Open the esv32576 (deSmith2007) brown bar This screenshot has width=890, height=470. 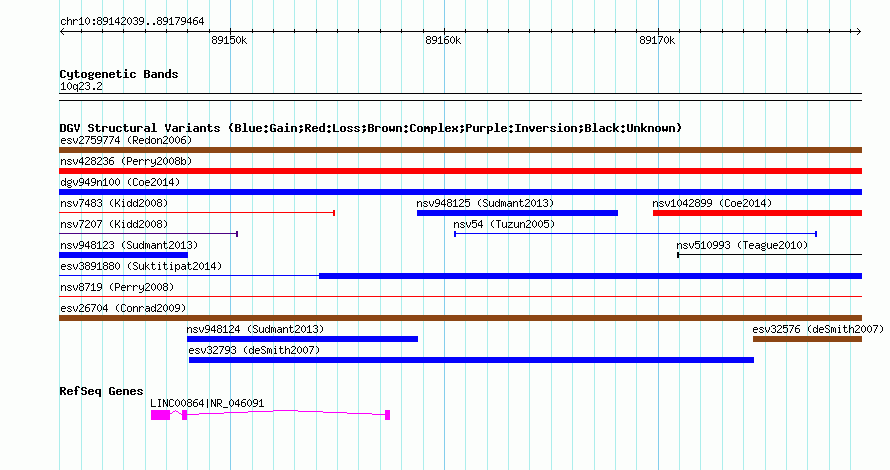click(x=807, y=339)
